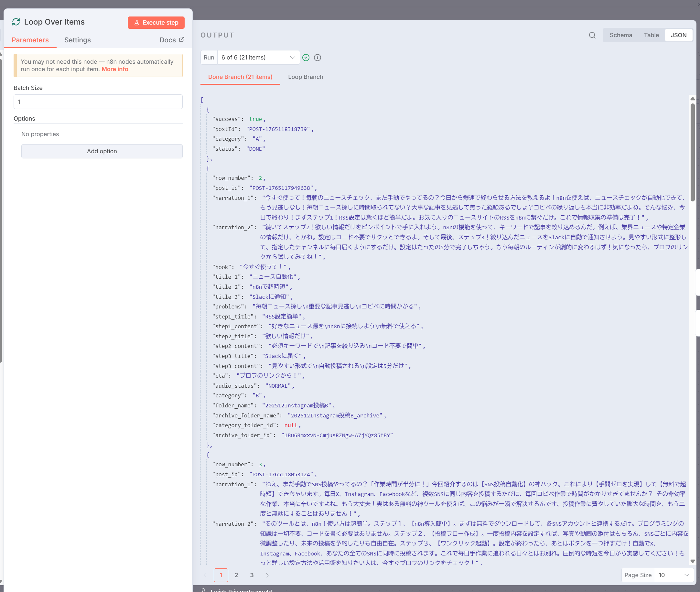700x592 pixels.
Task: Click the output search magnifier icon
Action: pos(592,35)
